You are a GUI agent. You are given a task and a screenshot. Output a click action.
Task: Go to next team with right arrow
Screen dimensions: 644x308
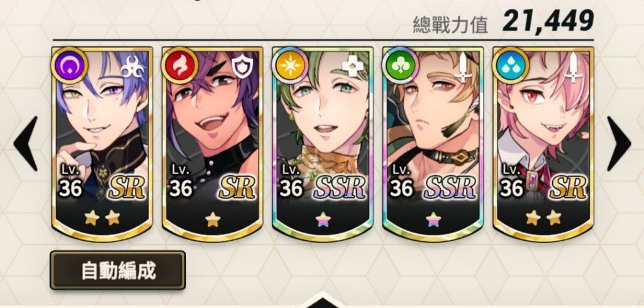click(x=619, y=143)
